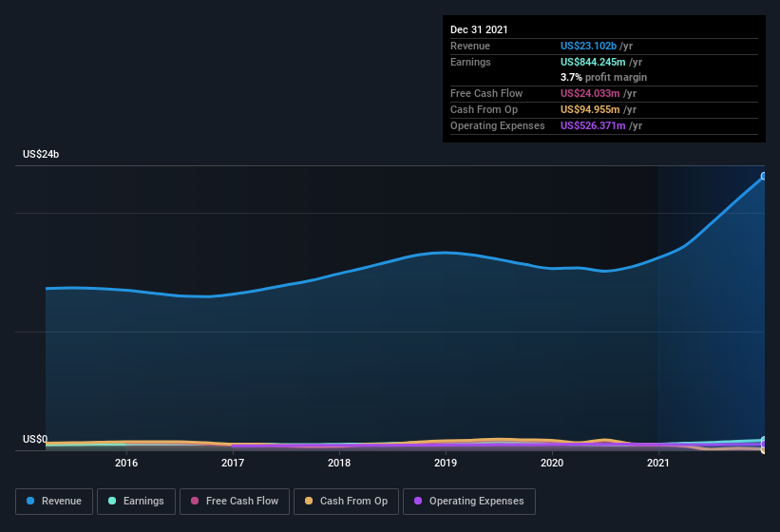780x532 pixels.
Task: Click the Operating Expenses tooltip label
Action: [498, 125]
